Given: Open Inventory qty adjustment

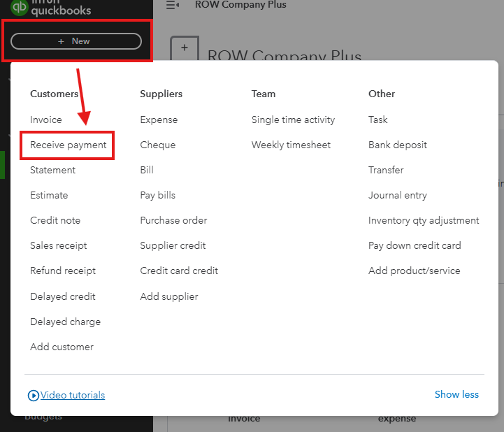Looking at the screenshot, I should pyautogui.click(x=424, y=220).
